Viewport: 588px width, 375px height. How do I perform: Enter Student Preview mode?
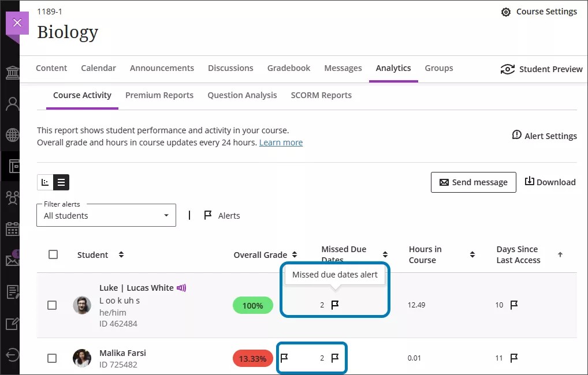point(541,69)
